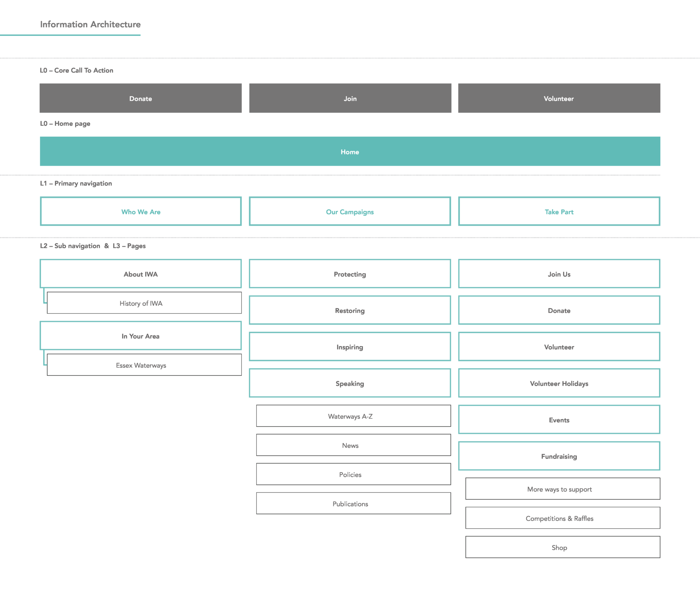The image size is (700, 607).
Task: Select the Essex Waterways page box
Action: tap(144, 365)
